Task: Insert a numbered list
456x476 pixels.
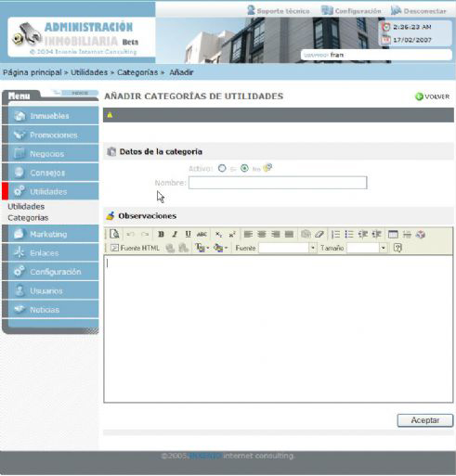Action: [335, 234]
